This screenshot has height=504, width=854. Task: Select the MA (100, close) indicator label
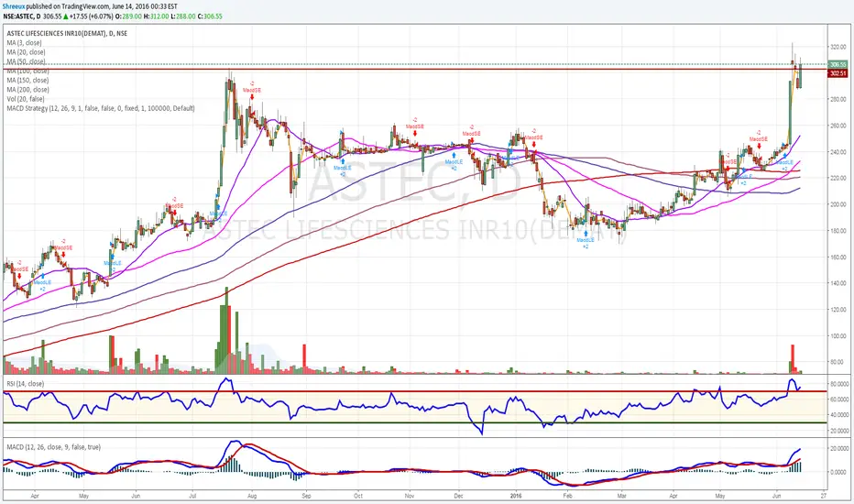(27, 71)
